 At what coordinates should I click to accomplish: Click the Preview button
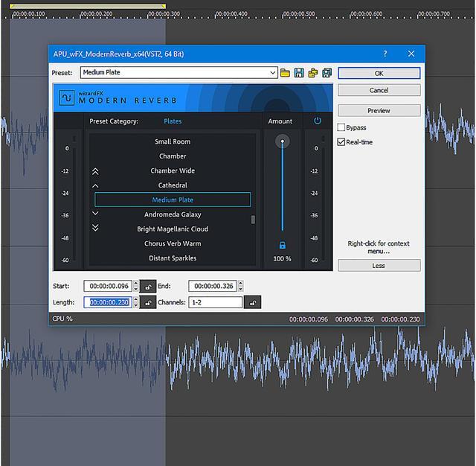tap(379, 111)
